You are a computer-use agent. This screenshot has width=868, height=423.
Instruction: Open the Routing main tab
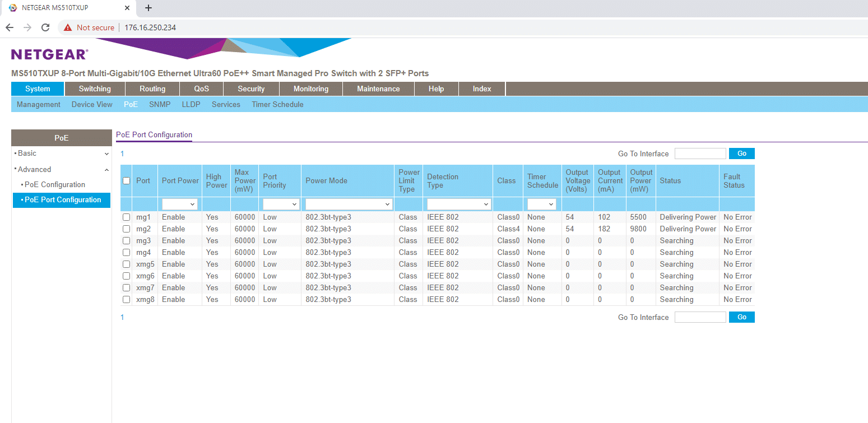click(x=152, y=89)
